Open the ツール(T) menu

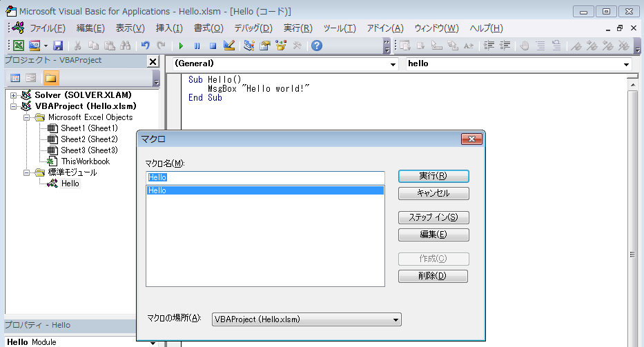point(339,28)
